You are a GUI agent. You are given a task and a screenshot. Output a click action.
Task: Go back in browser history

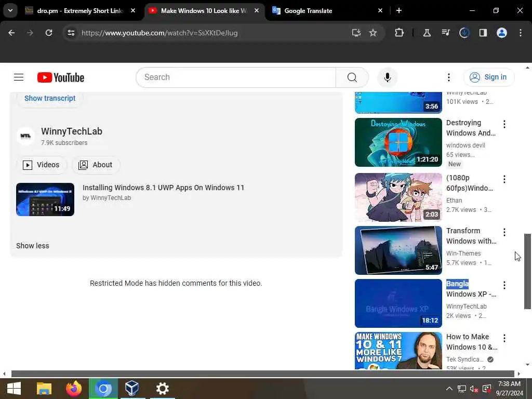(x=11, y=33)
